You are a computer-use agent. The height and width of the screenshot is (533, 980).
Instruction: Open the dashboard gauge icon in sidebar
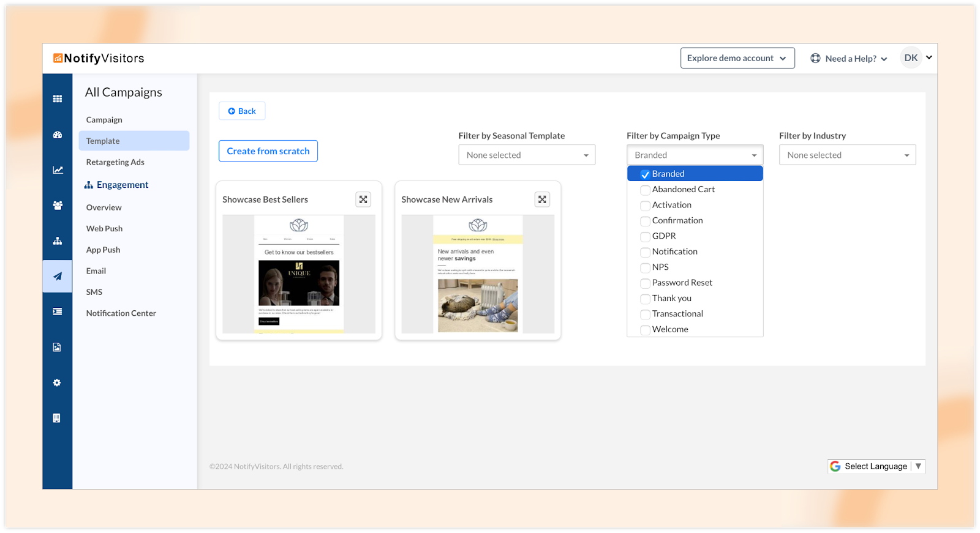58,135
